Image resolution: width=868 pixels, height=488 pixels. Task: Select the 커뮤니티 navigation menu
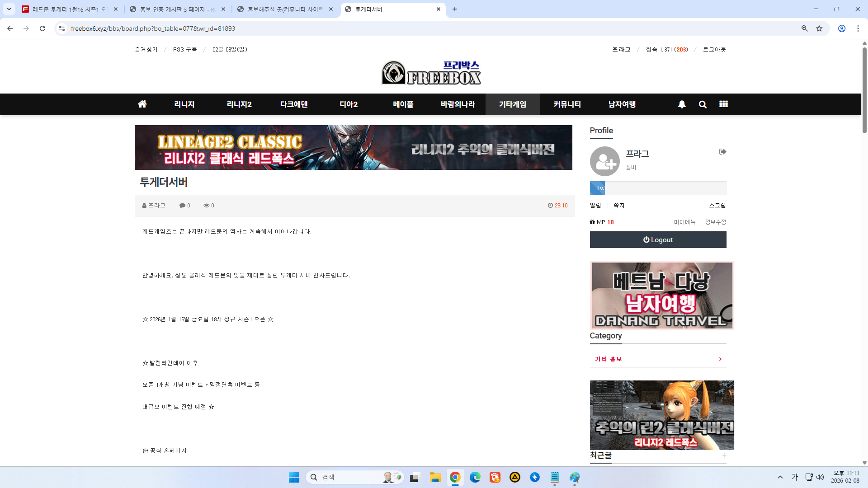[x=567, y=104]
